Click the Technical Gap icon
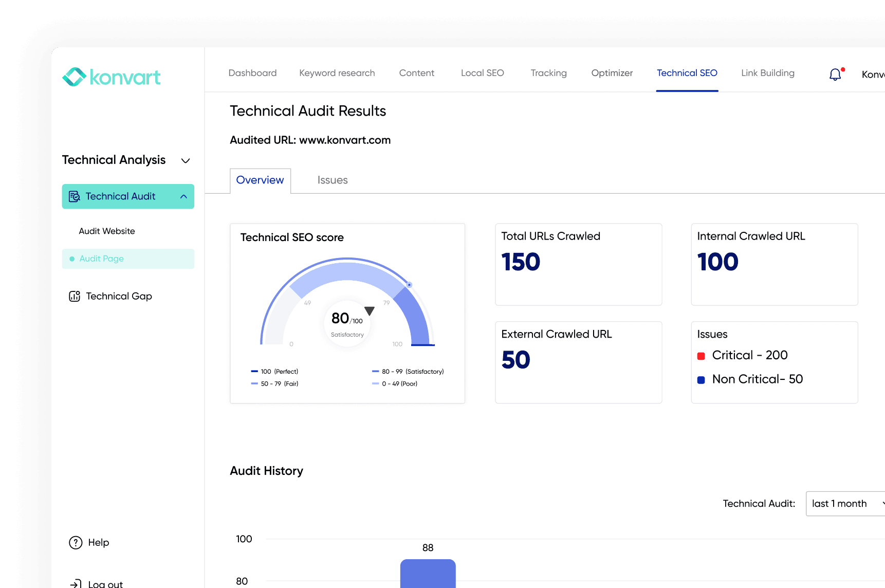The width and height of the screenshot is (885, 588). pos(75,296)
